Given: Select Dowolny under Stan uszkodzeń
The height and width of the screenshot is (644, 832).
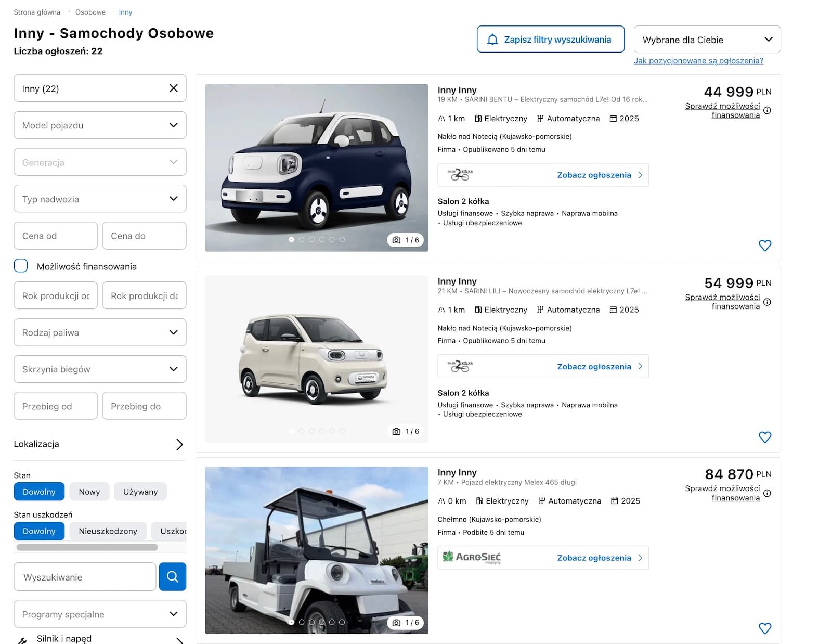Looking at the screenshot, I should pos(39,531).
